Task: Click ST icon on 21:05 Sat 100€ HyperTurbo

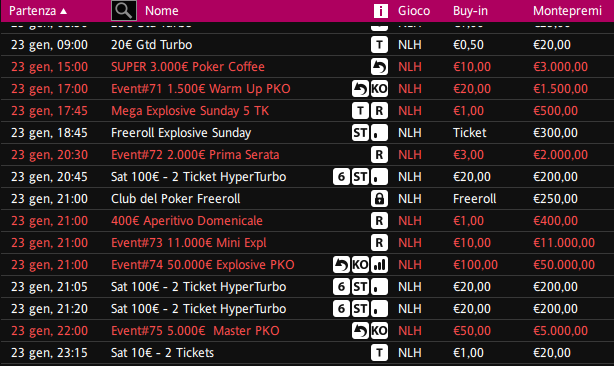Action: (360, 287)
